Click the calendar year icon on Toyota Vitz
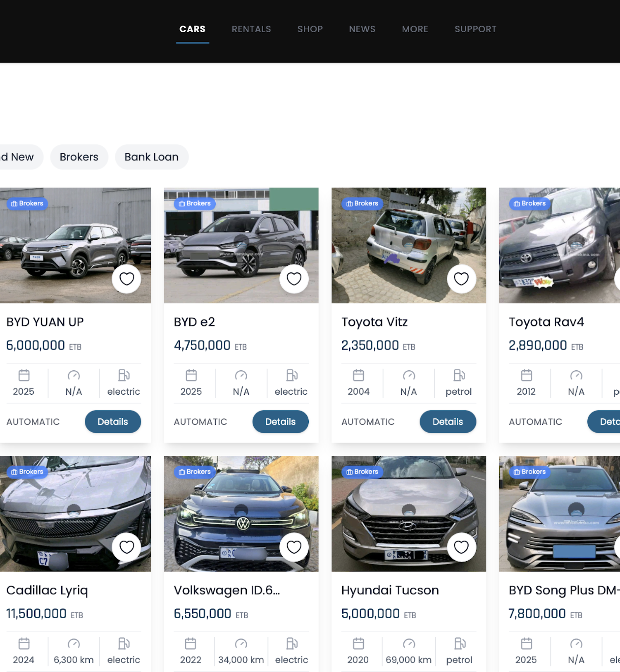 point(358,375)
